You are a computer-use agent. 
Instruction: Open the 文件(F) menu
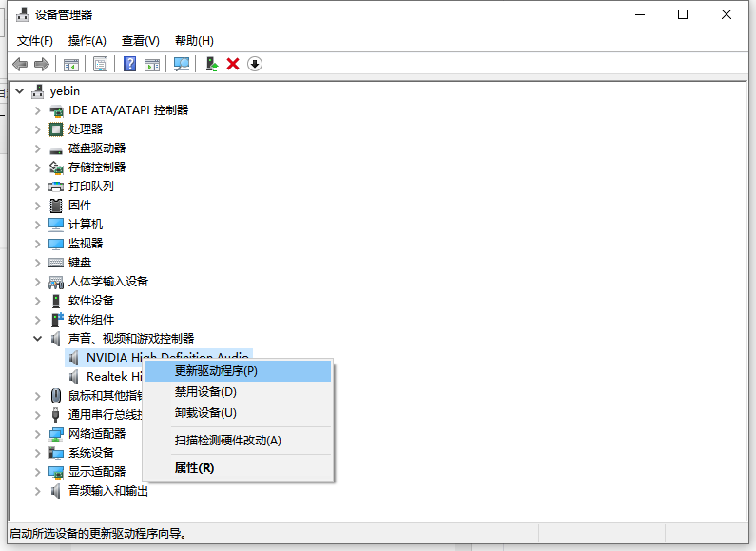pos(35,41)
